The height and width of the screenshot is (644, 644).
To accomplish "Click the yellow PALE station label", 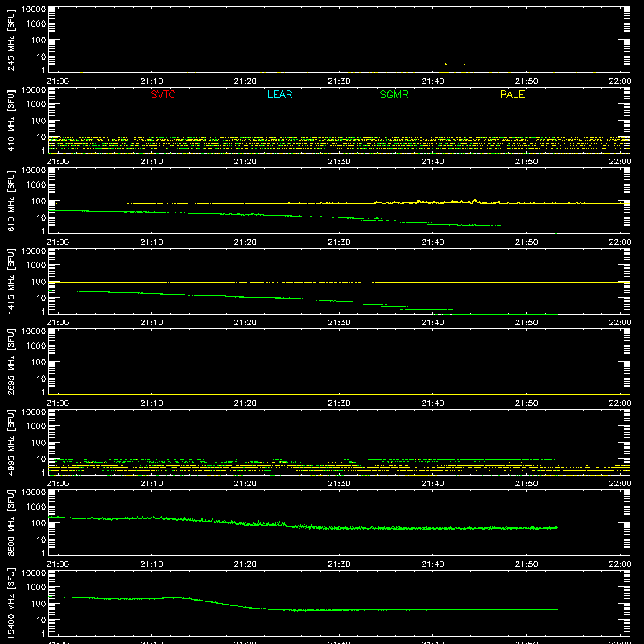I will [512, 94].
